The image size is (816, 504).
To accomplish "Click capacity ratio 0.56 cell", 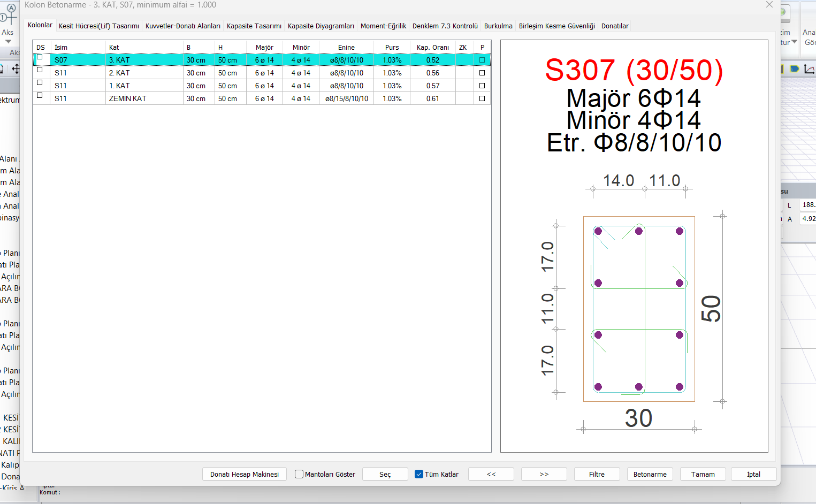I will 433,73.
